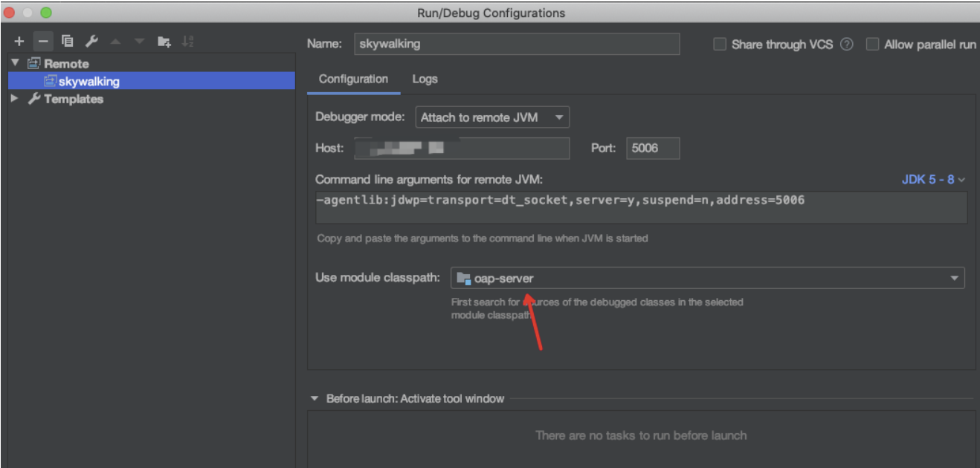Collapse the Before launch section
This screenshot has width=980, height=468.
pyautogui.click(x=315, y=399)
